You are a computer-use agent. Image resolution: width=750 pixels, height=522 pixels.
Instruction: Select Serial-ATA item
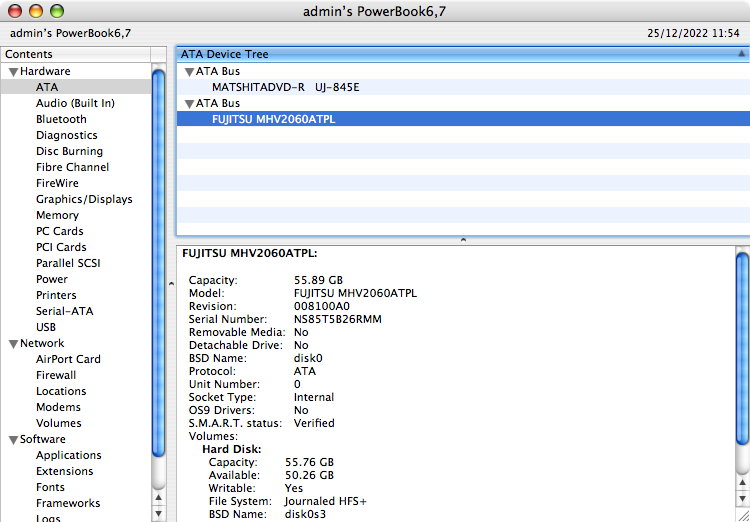[x=65, y=311]
